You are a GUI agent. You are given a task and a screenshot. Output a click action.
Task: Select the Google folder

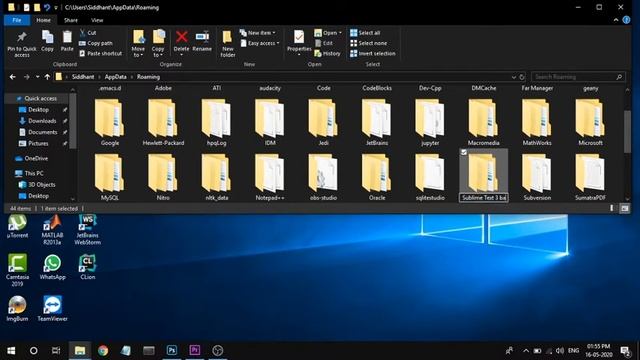click(x=109, y=122)
